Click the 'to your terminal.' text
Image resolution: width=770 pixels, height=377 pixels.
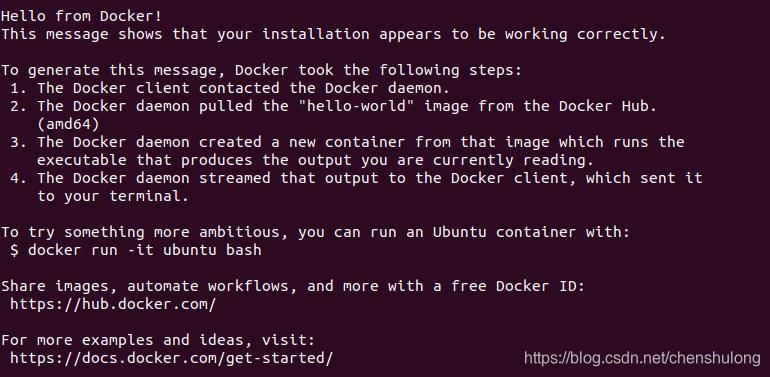(x=113, y=196)
